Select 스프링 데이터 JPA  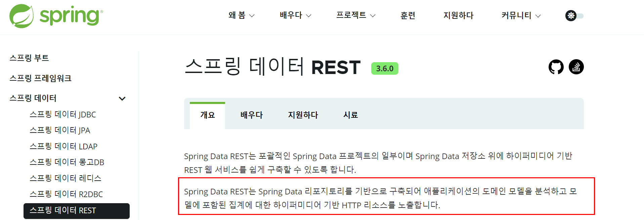(60, 130)
